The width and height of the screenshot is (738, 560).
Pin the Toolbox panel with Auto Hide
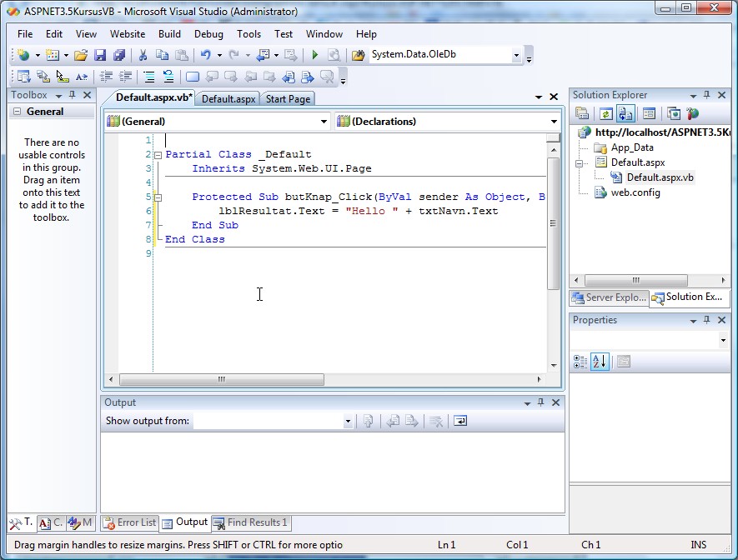point(72,95)
